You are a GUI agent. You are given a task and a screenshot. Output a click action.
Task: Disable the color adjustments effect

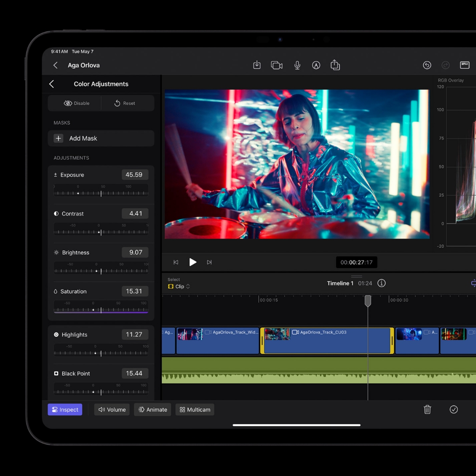[x=77, y=103]
